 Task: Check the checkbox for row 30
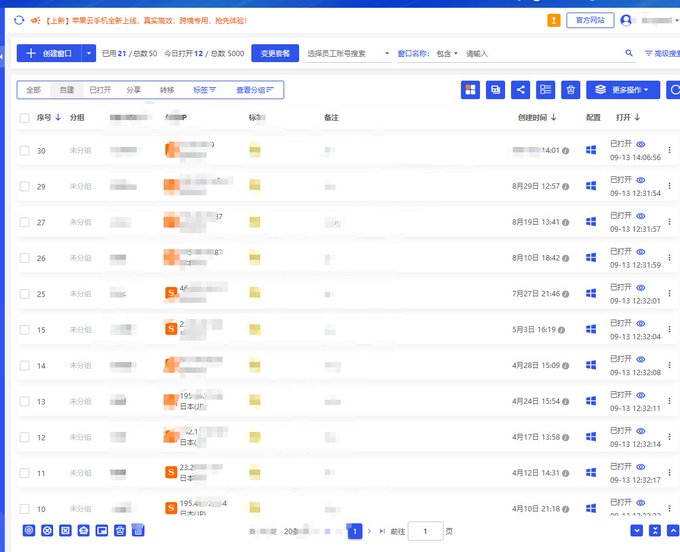(x=24, y=150)
